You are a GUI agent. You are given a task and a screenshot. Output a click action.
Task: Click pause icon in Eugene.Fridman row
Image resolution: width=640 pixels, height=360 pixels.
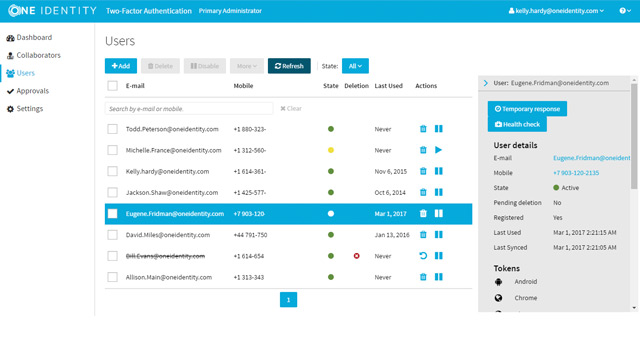point(438,213)
